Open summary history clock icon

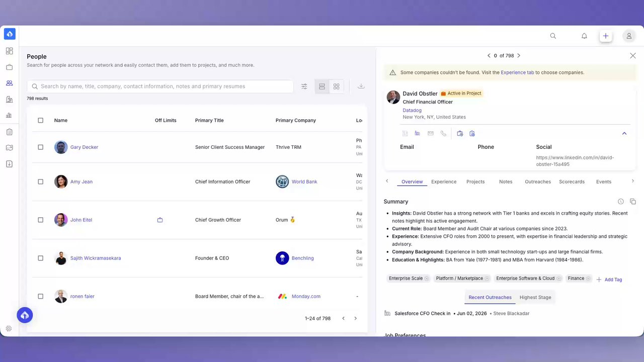tap(621, 202)
